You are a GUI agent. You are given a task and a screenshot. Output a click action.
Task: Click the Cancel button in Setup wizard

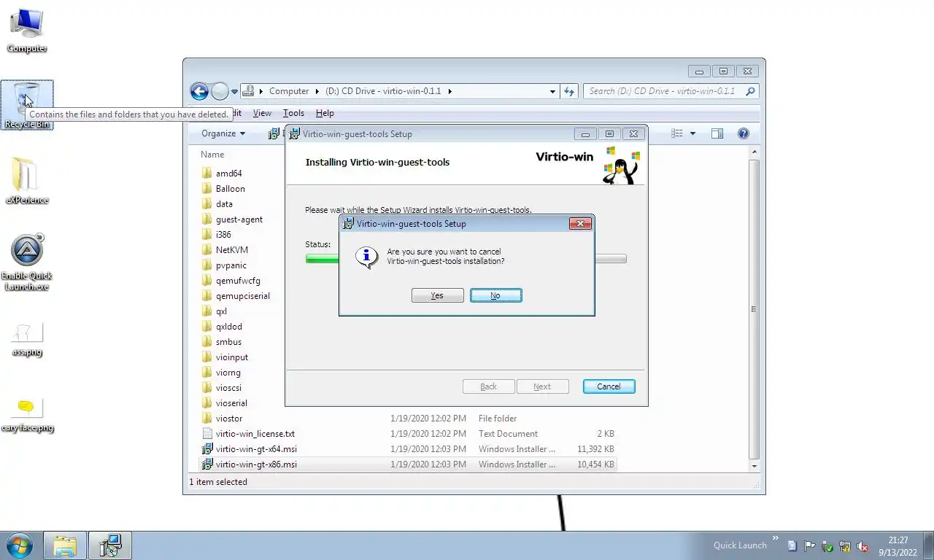tap(609, 386)
